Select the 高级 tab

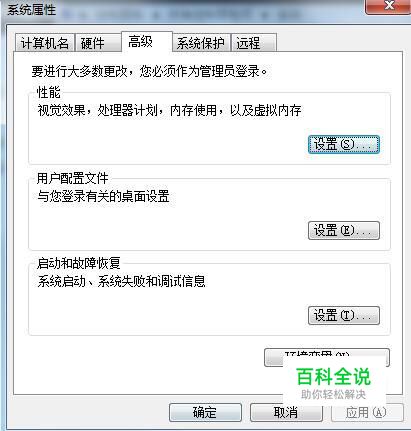click(147, 42)
